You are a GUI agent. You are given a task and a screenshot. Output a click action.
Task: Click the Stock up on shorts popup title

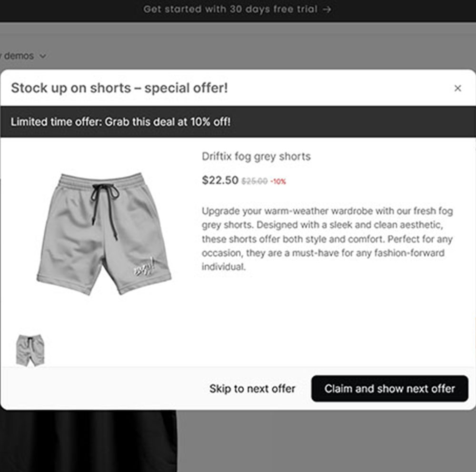click(120, 88)
